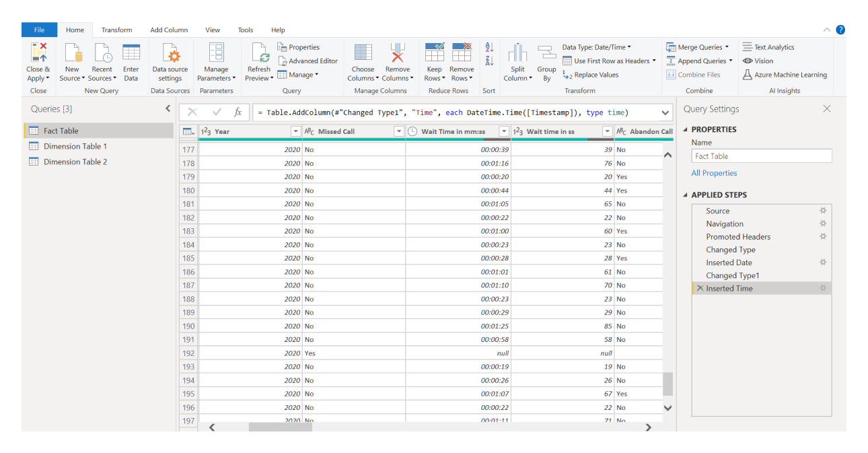Expand the formula bar

(x=665, y=112)
